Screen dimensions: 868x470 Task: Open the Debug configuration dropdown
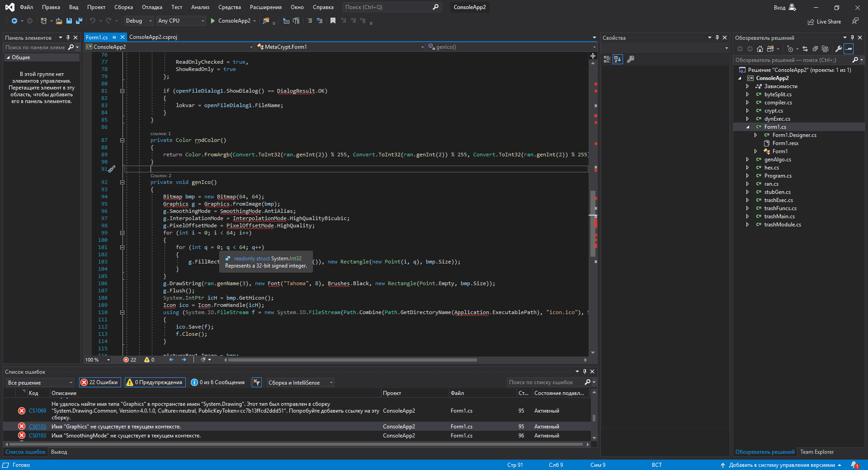(x=138, y=21)
